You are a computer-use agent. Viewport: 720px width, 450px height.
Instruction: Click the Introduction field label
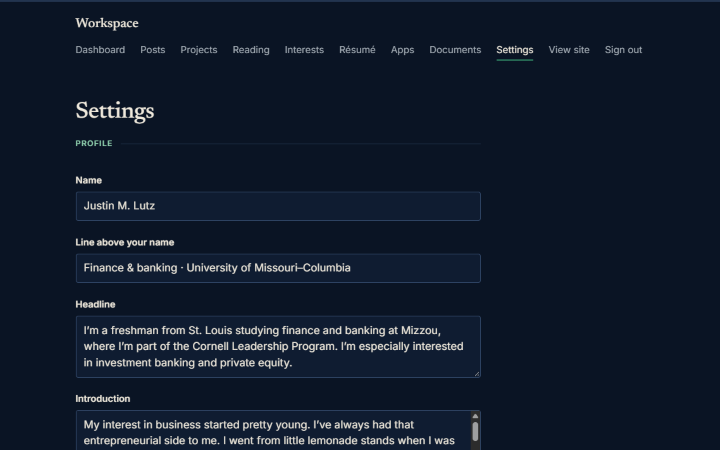tap(103, 399)
